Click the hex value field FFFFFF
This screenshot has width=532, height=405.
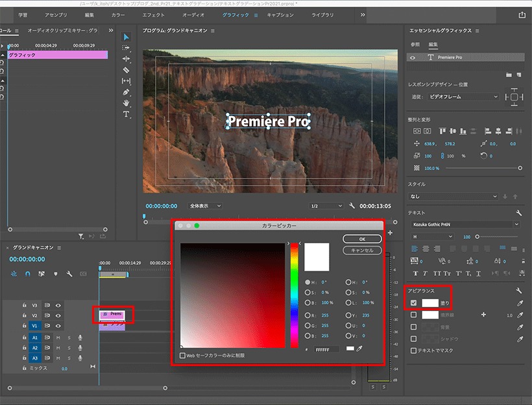326,349
